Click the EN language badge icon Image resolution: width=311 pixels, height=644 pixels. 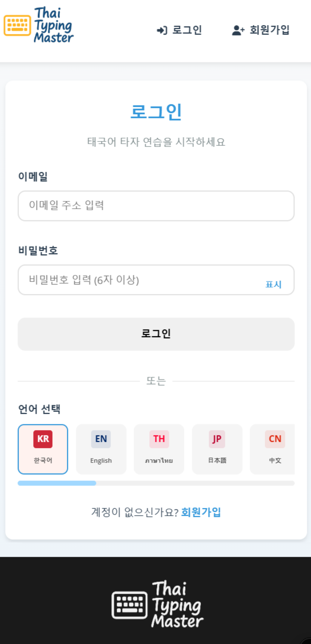(x=101, y=439)
